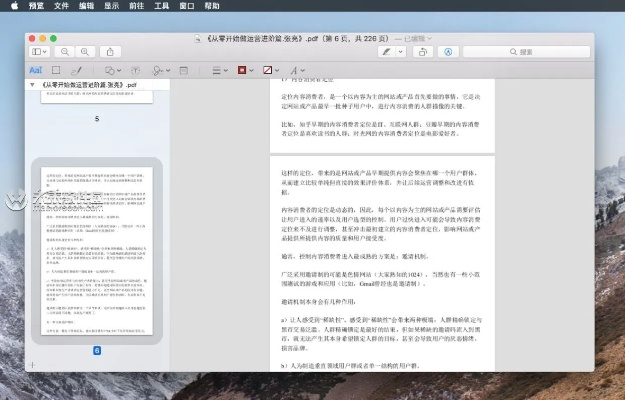This screenshot has width=625, height=400.
Task: Open the share button in toolbar
Action: tap(110, 51)
